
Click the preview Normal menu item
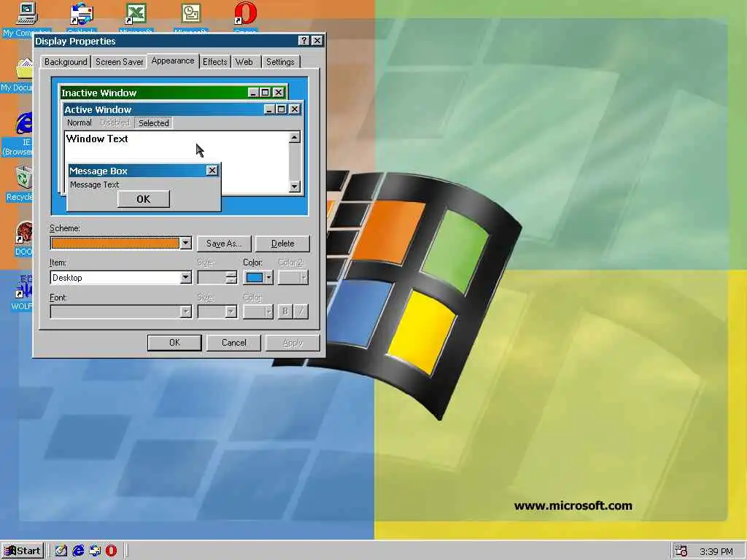[79, 122]
